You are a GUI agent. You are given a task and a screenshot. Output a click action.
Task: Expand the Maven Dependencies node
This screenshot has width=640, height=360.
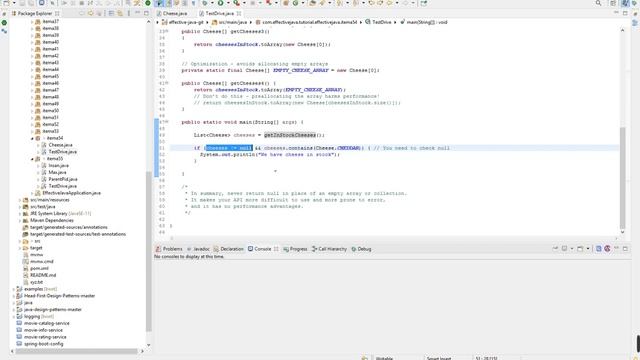pos(20,220)
